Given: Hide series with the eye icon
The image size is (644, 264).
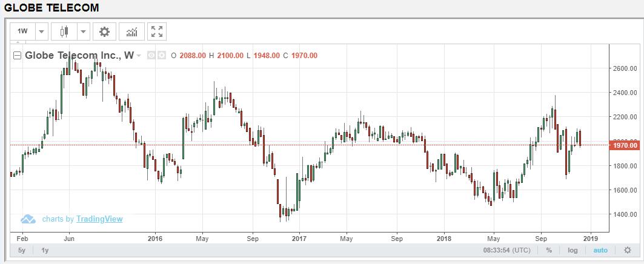Looking at the screenshot, I should coord(151,56).
